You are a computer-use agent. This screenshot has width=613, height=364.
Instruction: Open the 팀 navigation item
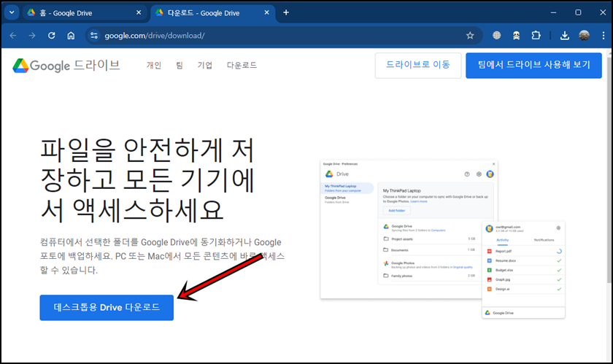pyautogui.click(x=180, y=66)
